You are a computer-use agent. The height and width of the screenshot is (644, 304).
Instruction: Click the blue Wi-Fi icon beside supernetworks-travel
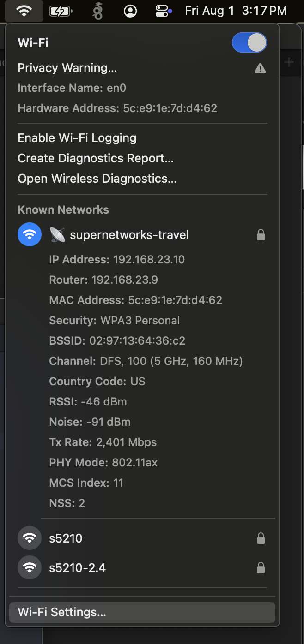pyautogui.click(x=29, y=234)
